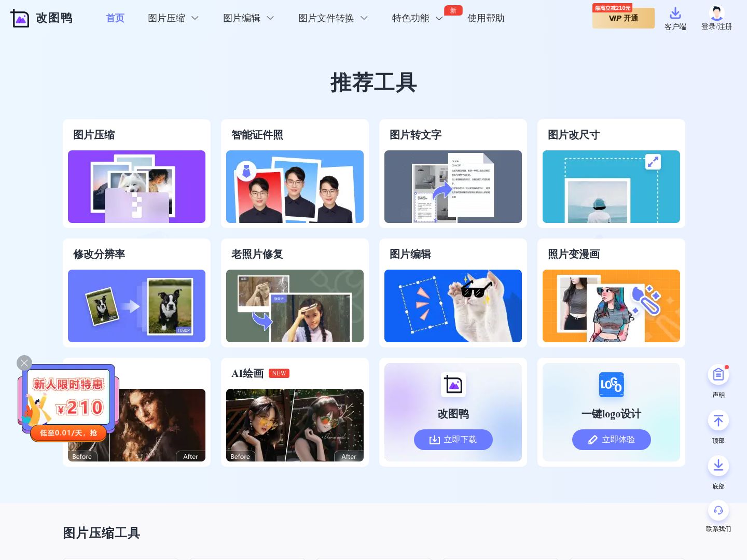
Task: Open the 图片编辑 nav menu
Action: point(242,18)
